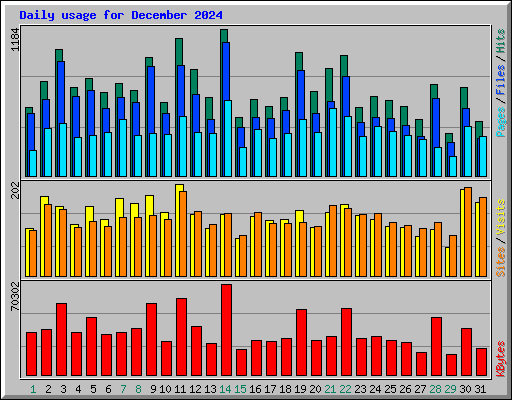Click day label 23 on the axis
This screenshot has height=400, width=512.
360,389
